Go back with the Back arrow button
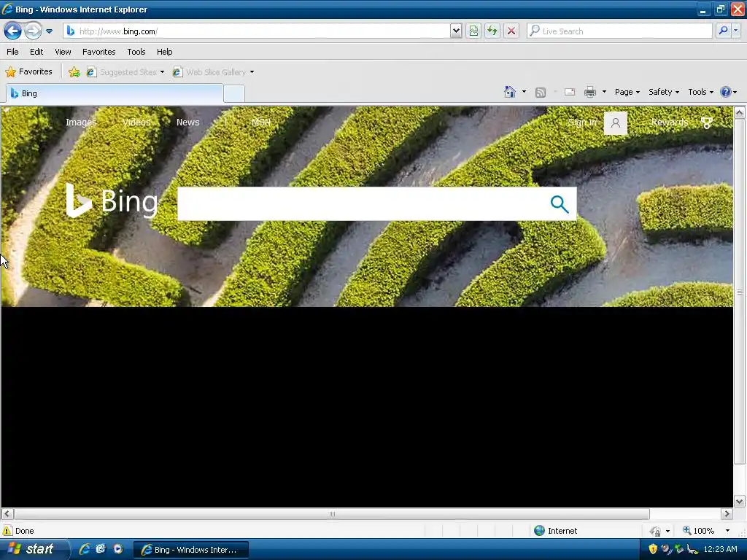747x560 pixels. [13, 31]
